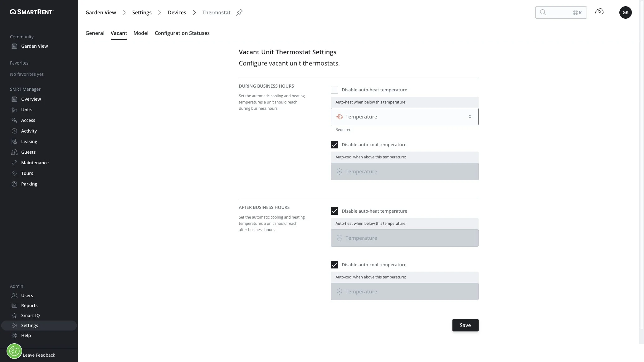Click the search magnifier icon
Image resolution: width=644 pixels, height=362 pixels.
click(x=543, y=12)
